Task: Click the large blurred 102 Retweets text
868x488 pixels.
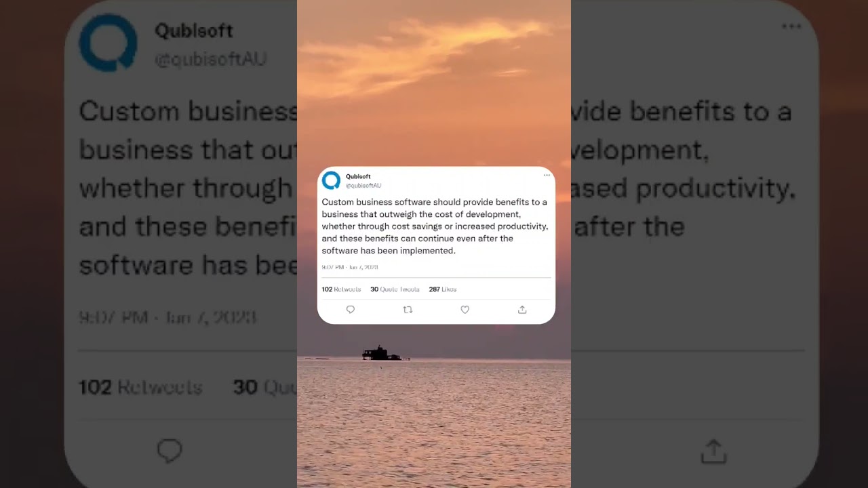Action: point(140,387)
